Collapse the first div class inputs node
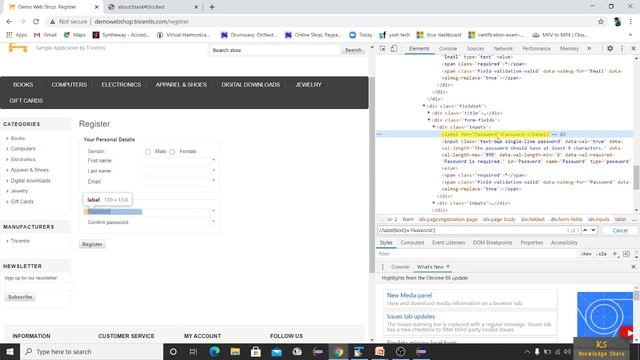 (x=433, y=127)
